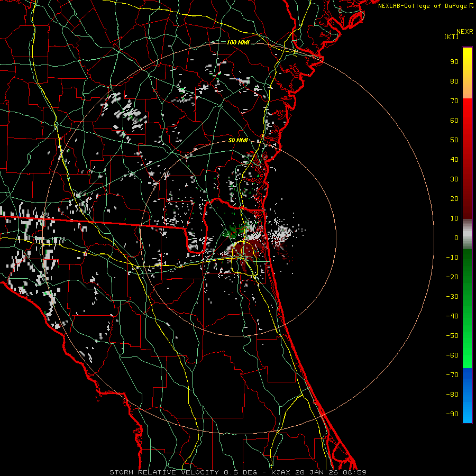The width and height of the screenshot is (476, 476).
Task: Select the -20 value on velocity scale
Action: [452, 277]
